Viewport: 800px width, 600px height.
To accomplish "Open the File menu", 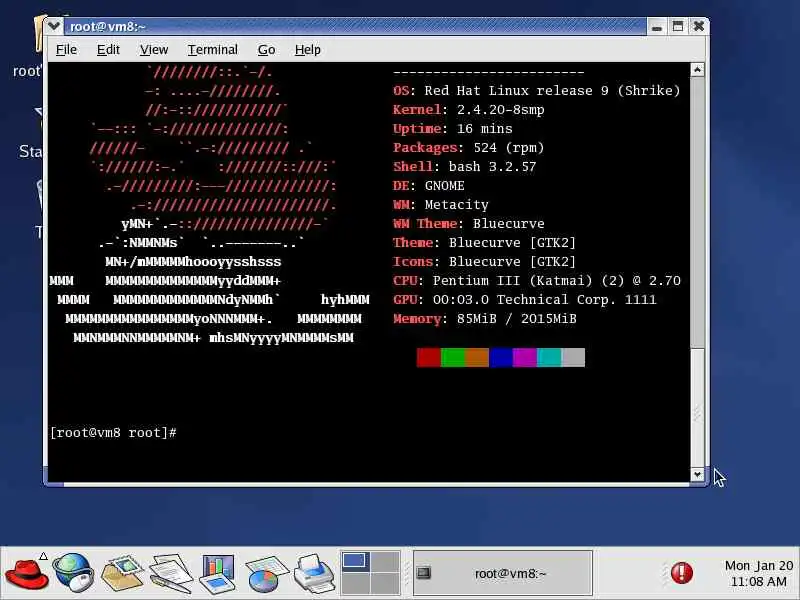I will (66, 49).
